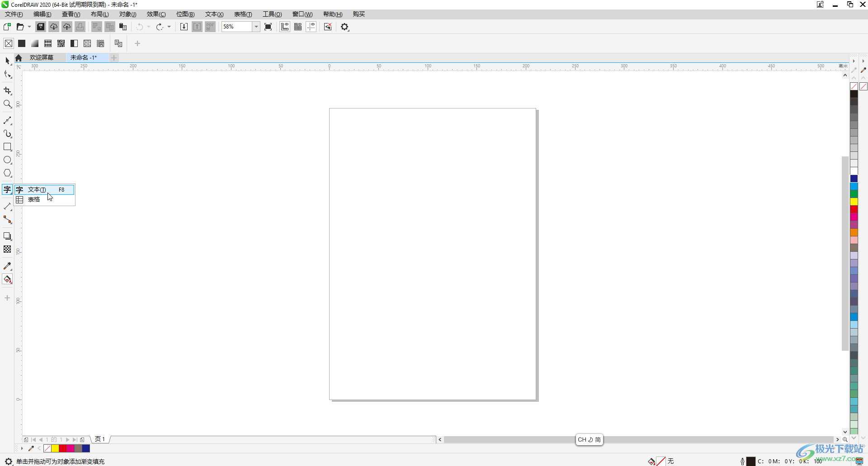Select the Freehand drawing tool

pos(7,121)
